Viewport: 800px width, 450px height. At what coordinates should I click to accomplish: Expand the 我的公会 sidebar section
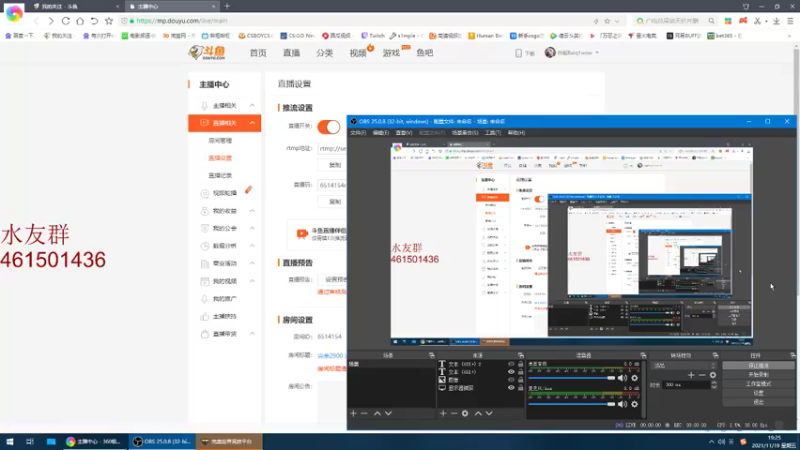[252, 228]
